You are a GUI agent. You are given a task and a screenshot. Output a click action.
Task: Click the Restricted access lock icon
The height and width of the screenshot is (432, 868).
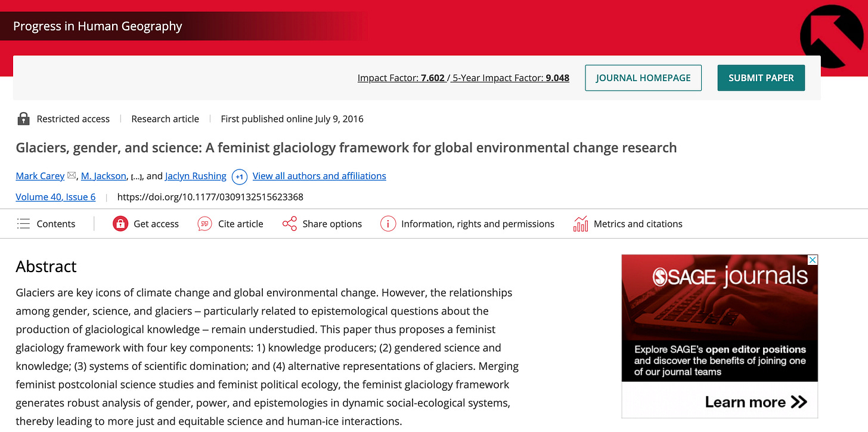[23, 119]
